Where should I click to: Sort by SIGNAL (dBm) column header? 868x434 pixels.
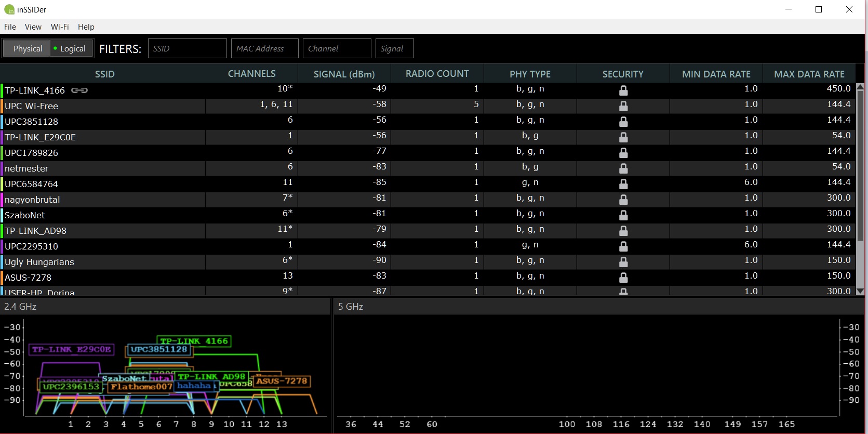(344, 74)
